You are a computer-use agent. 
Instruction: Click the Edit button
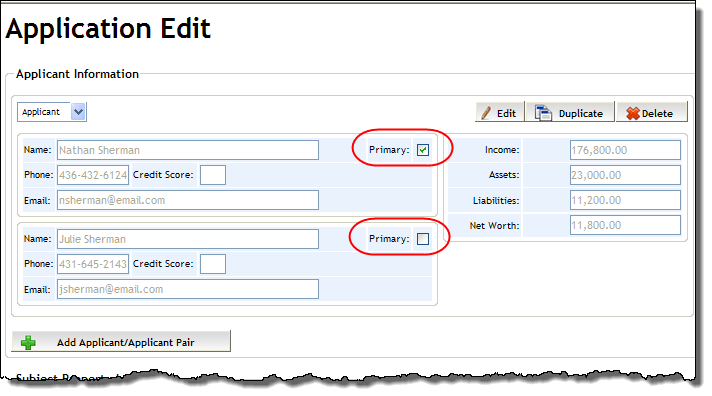tap(499, 113)
